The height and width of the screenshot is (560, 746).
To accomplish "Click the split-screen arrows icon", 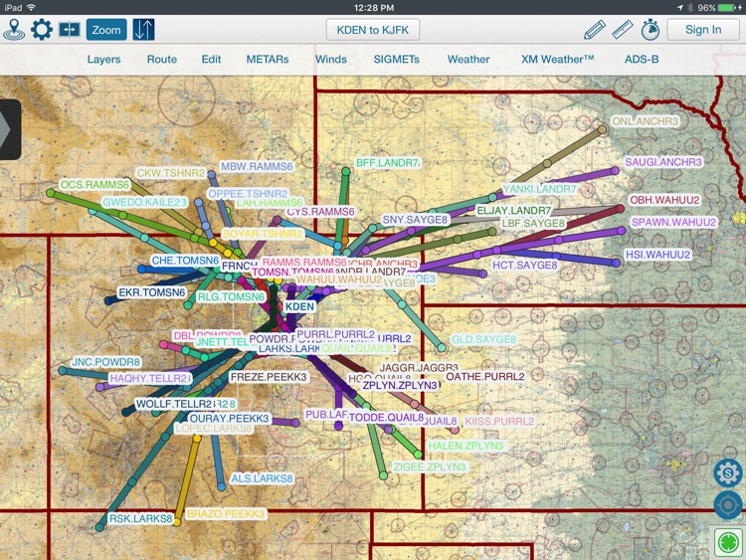I will pos(70,30).
